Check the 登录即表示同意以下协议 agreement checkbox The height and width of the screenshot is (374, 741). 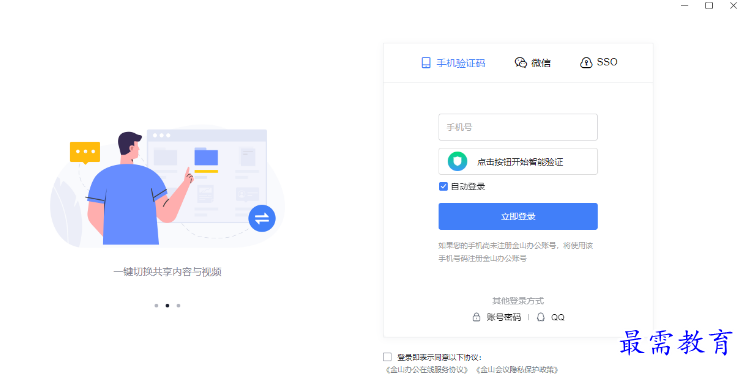pos(388,357)
